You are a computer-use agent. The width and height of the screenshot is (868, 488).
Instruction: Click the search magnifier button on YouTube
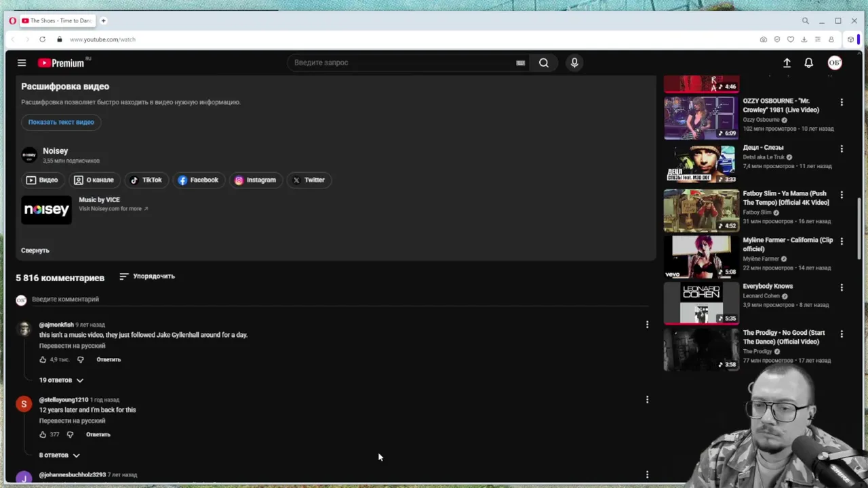click(544, 63)
